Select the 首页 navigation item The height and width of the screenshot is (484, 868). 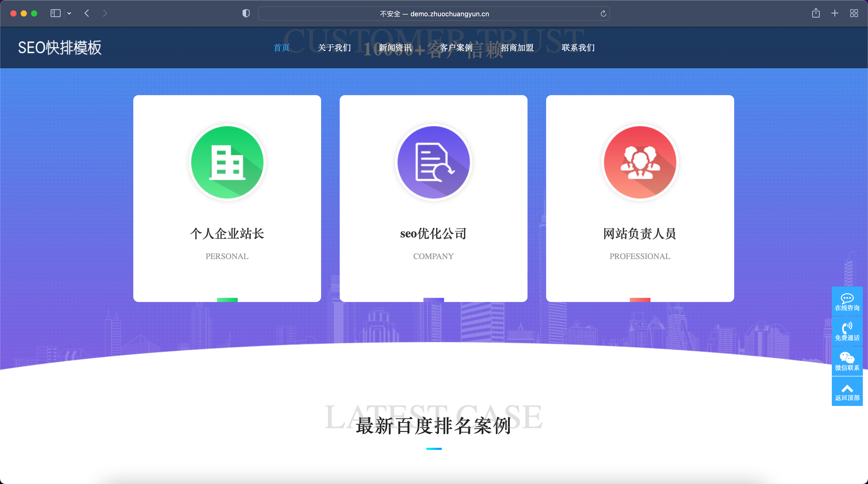click(x=282, y=48)
